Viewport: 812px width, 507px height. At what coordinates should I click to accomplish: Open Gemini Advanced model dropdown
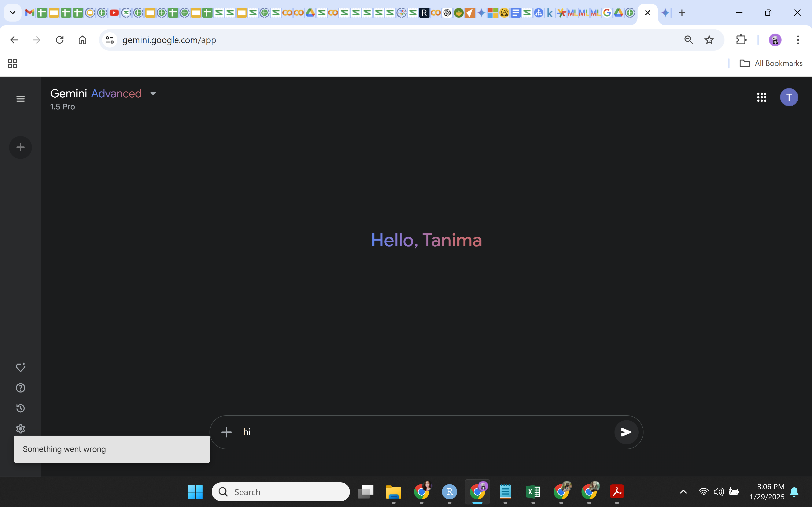(x=153, y=94)
